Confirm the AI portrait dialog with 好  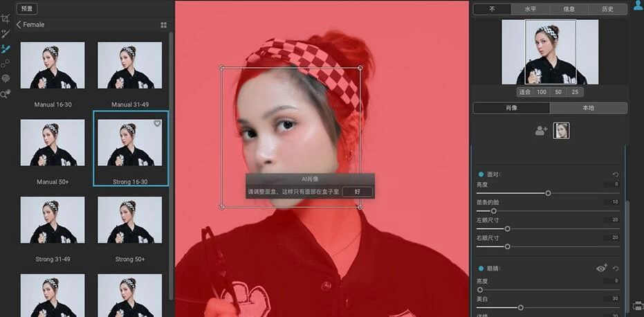pos(357,191)
